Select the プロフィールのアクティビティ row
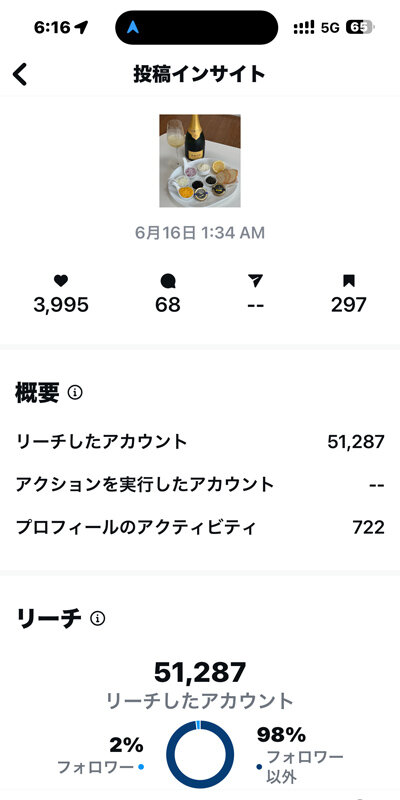The image size is (400, 800). coord(200,528)
